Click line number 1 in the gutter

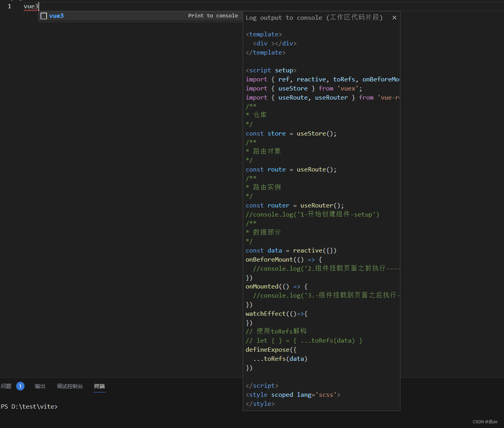9,6
